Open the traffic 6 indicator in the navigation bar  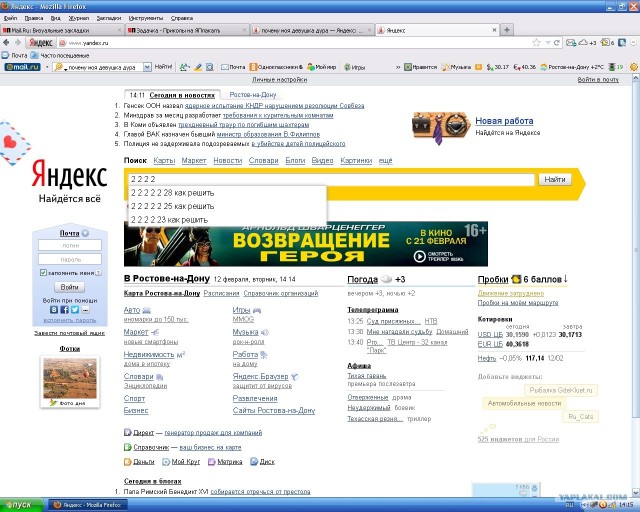[607, 43]
